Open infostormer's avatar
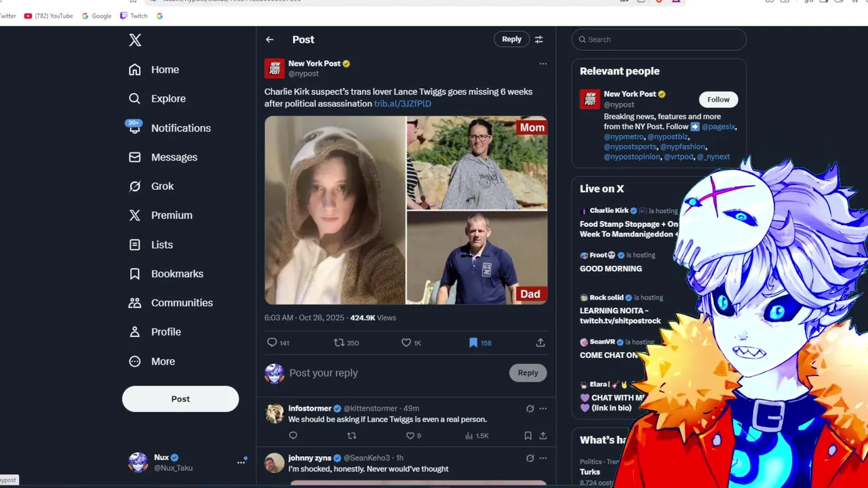This screenshot has height=488, width=868. pyautogui.click(x=275, y=414)
